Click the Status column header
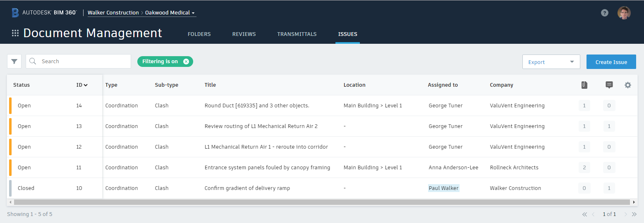 22,85
